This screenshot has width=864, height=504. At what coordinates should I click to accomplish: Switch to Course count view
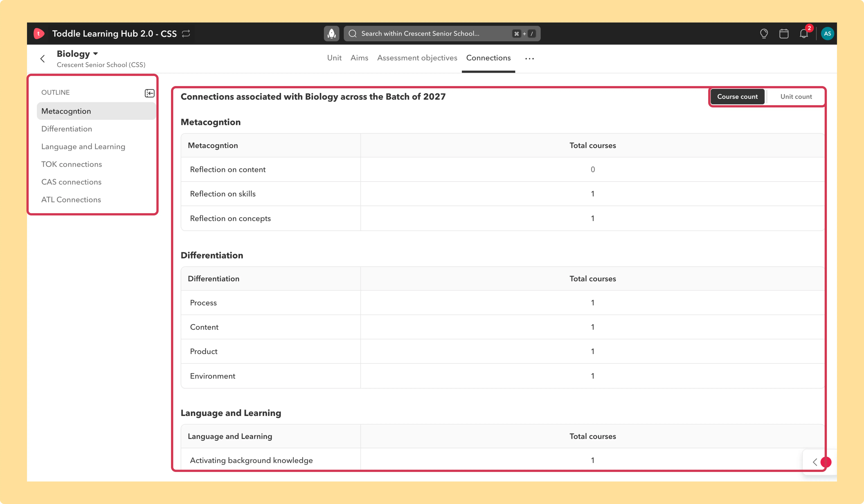click(737, 97)
